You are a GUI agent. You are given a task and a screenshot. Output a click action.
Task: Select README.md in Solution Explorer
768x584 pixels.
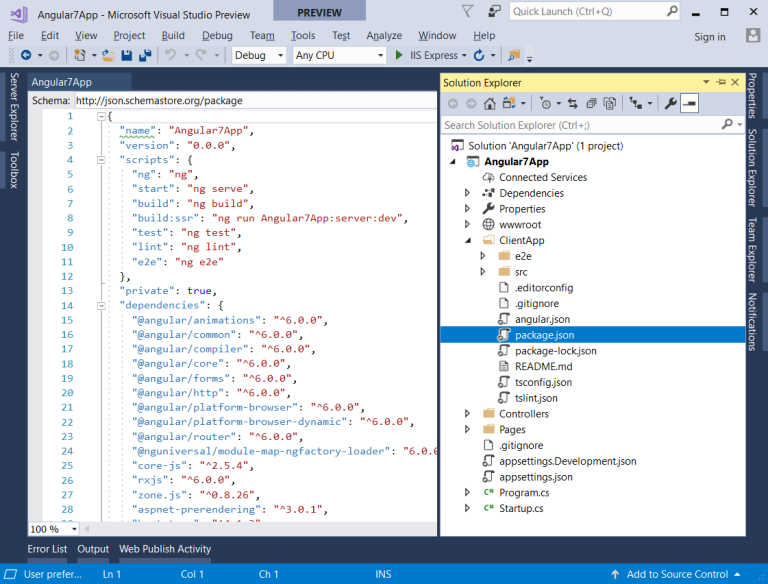pyautogui.click(x=543, y=366)
